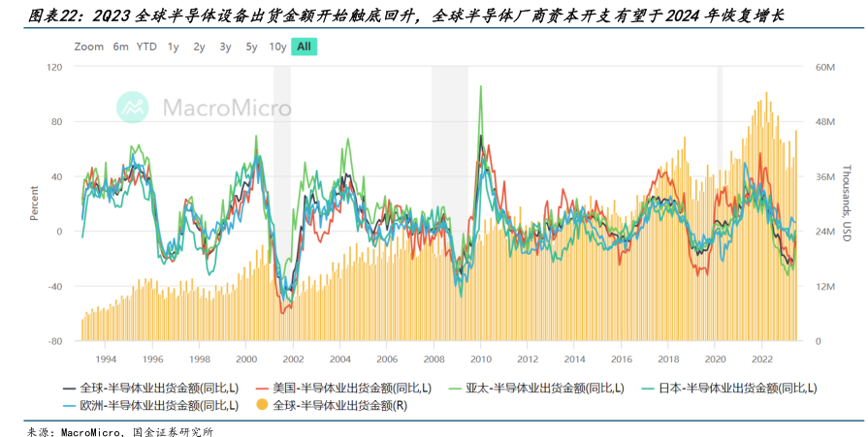
Task: Click the gray shaded band near 2001
Action: [281, 194]
